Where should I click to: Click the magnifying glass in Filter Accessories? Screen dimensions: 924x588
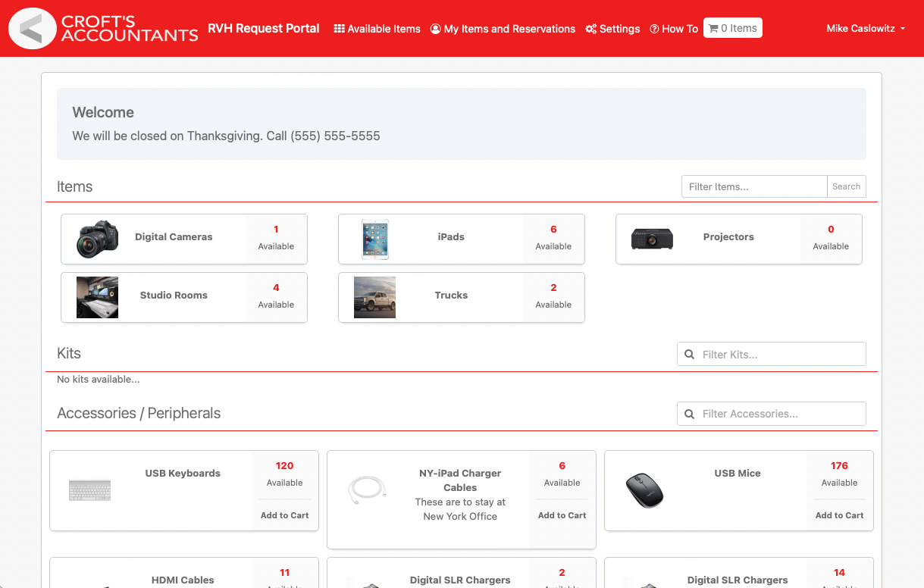click(x=689, y=414)
